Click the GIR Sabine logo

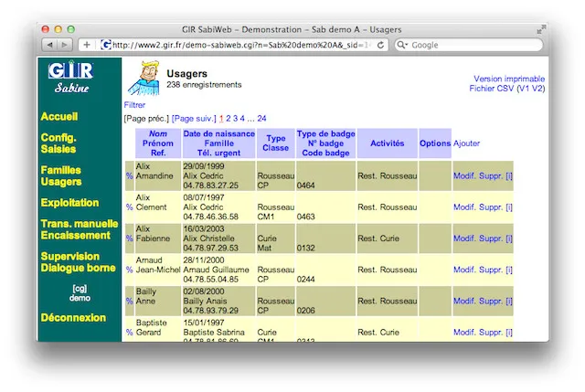tap(72, 78)
